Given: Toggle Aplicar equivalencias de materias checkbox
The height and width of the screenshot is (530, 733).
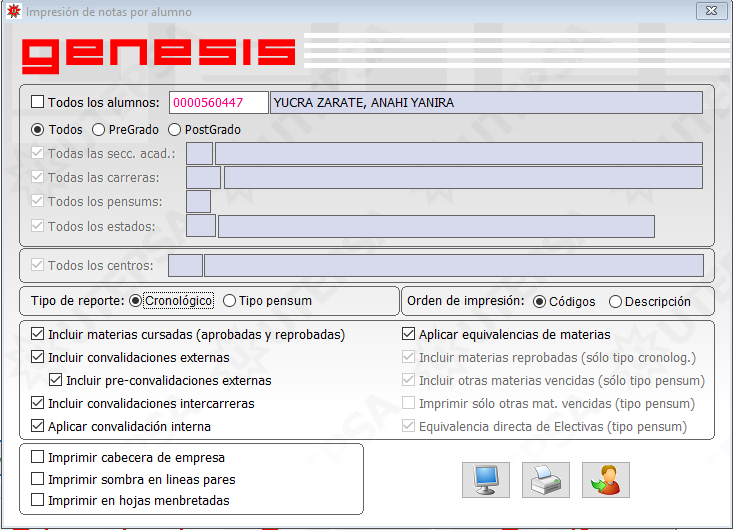Looking at the screenshot, I should point(408,334).
